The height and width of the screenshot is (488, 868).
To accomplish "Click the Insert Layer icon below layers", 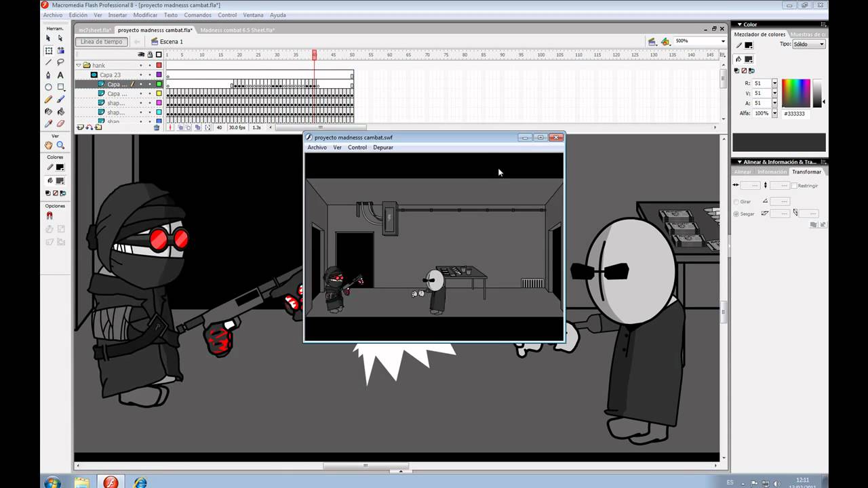I will (x=80, y=127).
